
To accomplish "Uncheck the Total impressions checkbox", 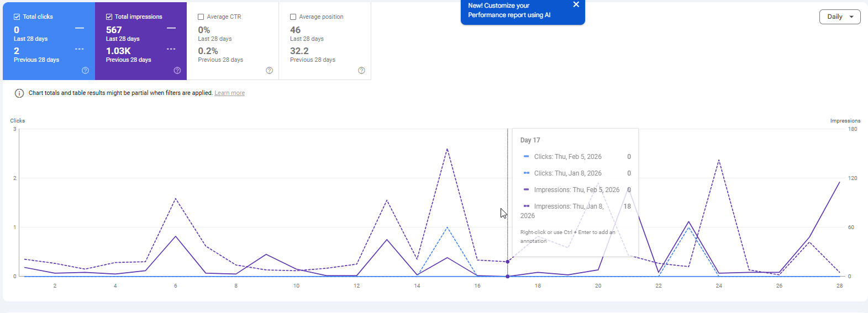I will (109, 17).
